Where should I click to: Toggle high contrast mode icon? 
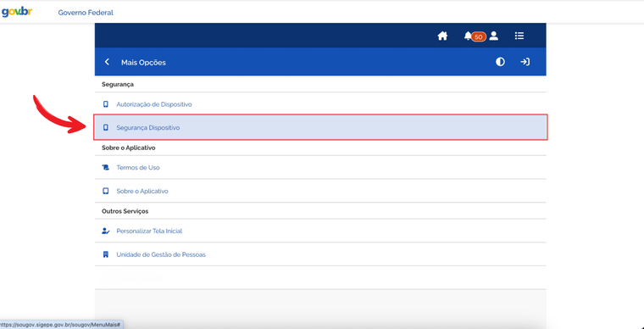500,62
